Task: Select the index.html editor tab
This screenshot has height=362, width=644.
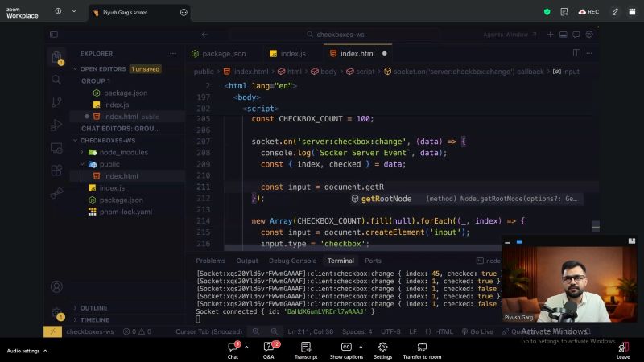Action: coord(357,53)
